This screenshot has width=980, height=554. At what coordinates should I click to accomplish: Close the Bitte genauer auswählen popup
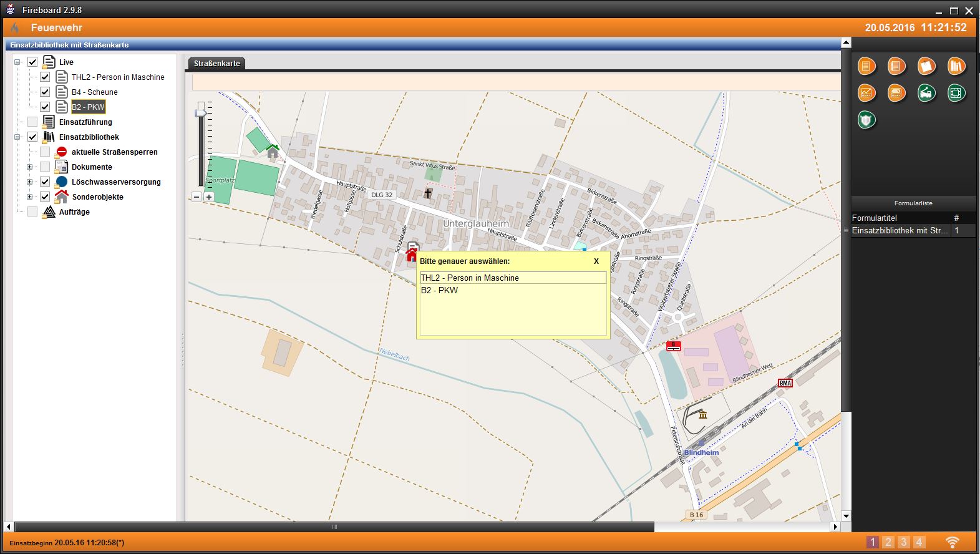click(596, 261)
